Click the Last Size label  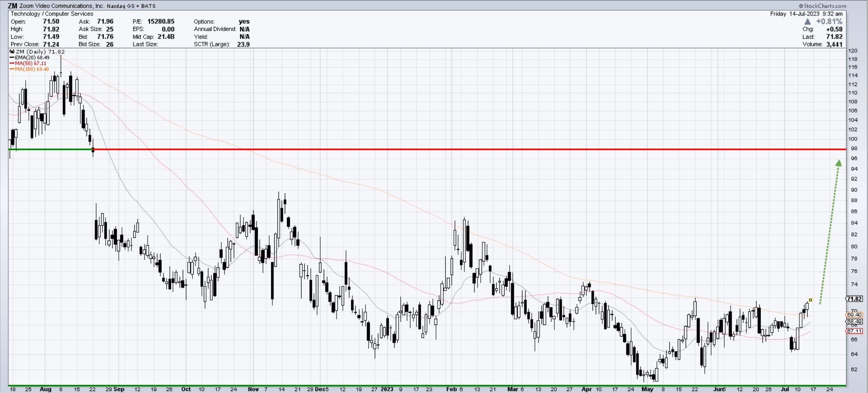(x=145, y=44)
